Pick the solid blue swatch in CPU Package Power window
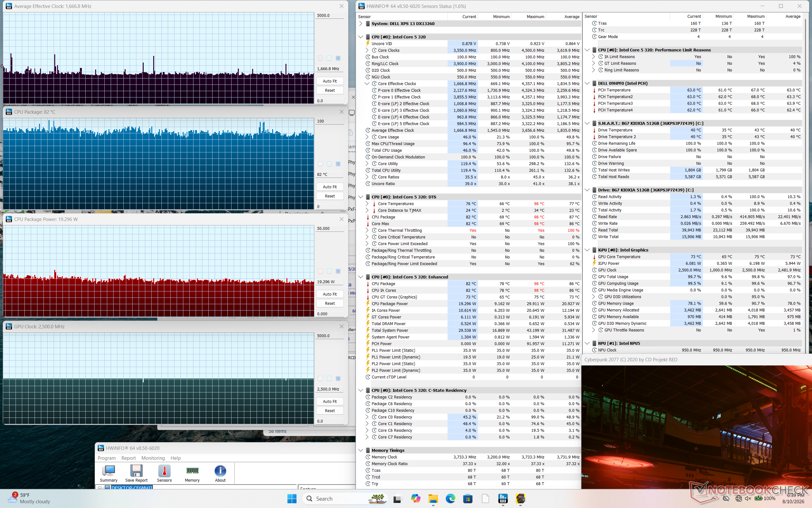Viewport: 812px width, 508px height. tap(338, 271)
